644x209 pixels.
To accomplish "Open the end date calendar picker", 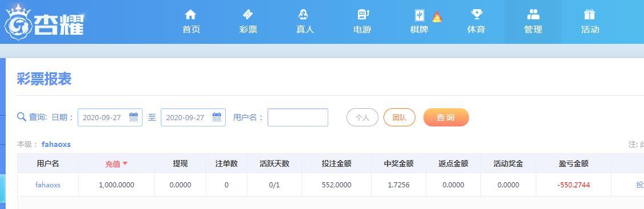I will click(x=217, y=117).
